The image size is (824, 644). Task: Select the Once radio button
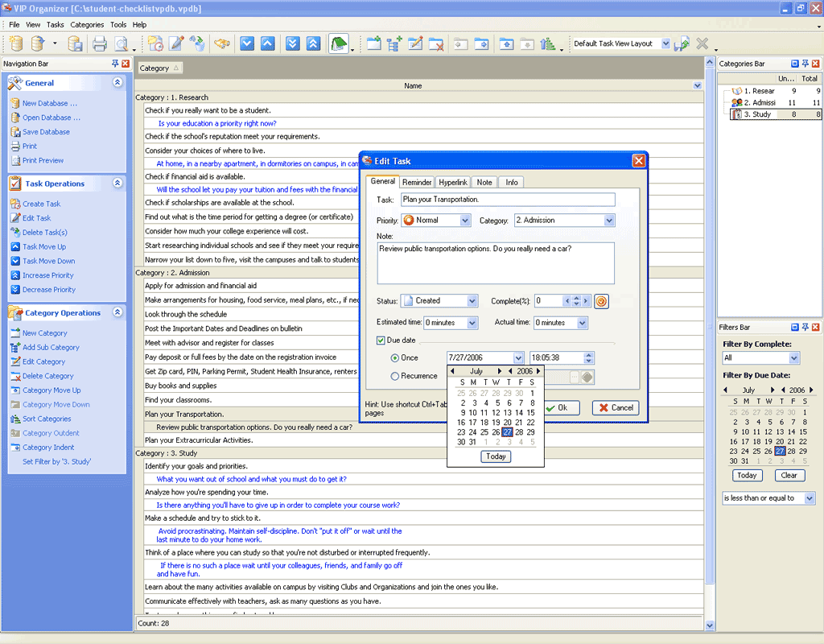point(394,357)
